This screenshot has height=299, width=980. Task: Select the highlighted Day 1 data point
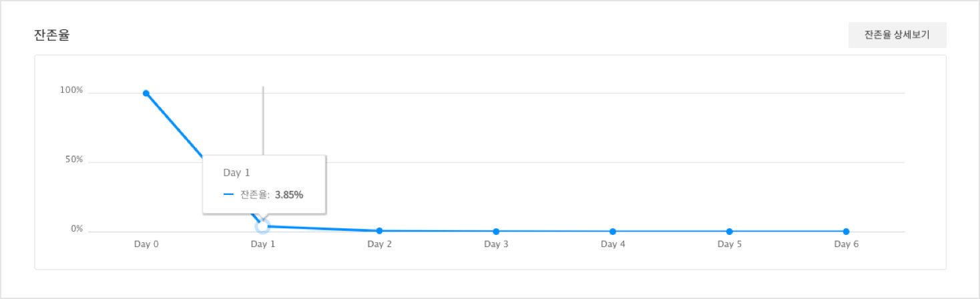pos(262,226)
